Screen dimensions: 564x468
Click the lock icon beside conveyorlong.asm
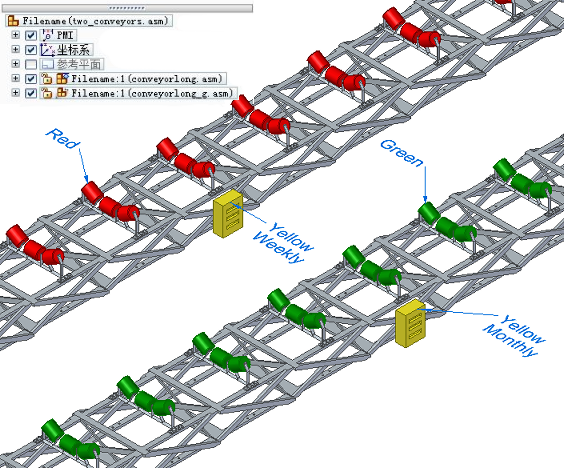(x=47, y=79)
